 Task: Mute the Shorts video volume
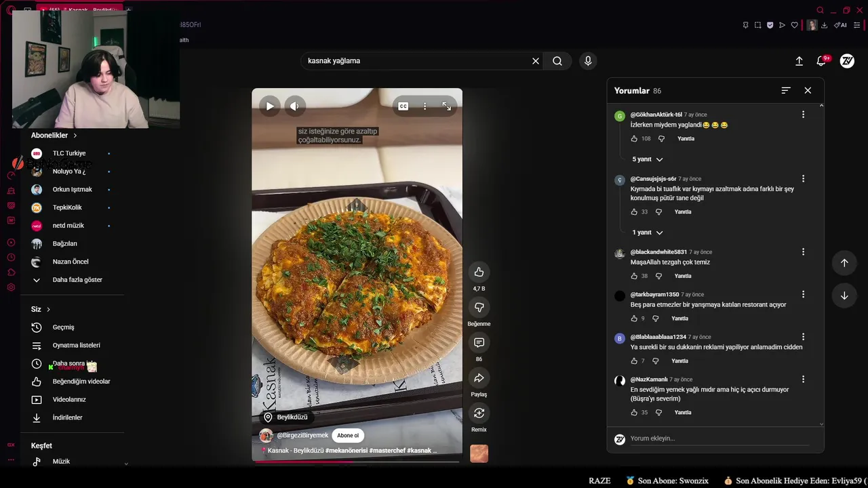click(x=294, y=106)
